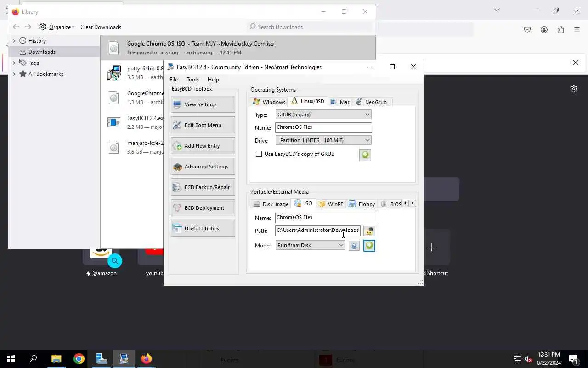
Task: Open Firefox Pocket save icon
Action: [x=527, y=29]
